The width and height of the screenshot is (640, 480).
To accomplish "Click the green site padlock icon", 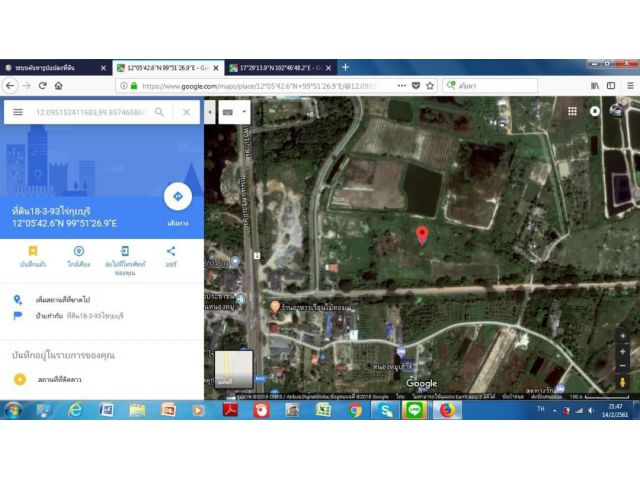I will [x=134, y=86].
